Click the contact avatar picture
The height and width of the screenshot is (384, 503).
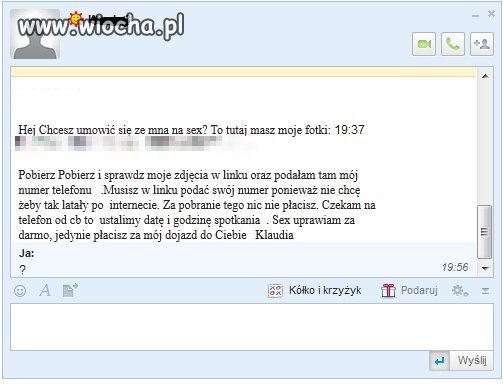point(35,34)
